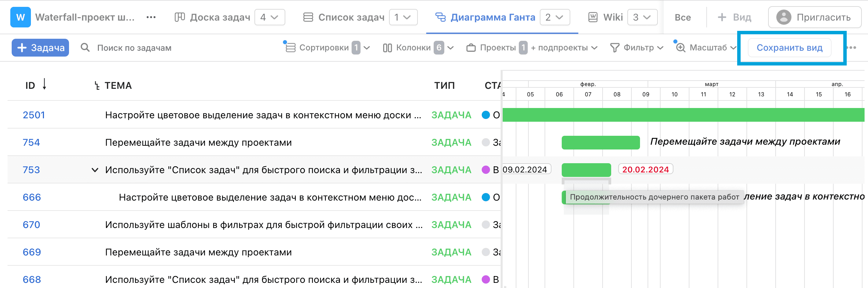Click the user avatar icon in Пригласить
The width and height of the screenshot is (868, 288).
pyautogui.click(x=784, y=17)
